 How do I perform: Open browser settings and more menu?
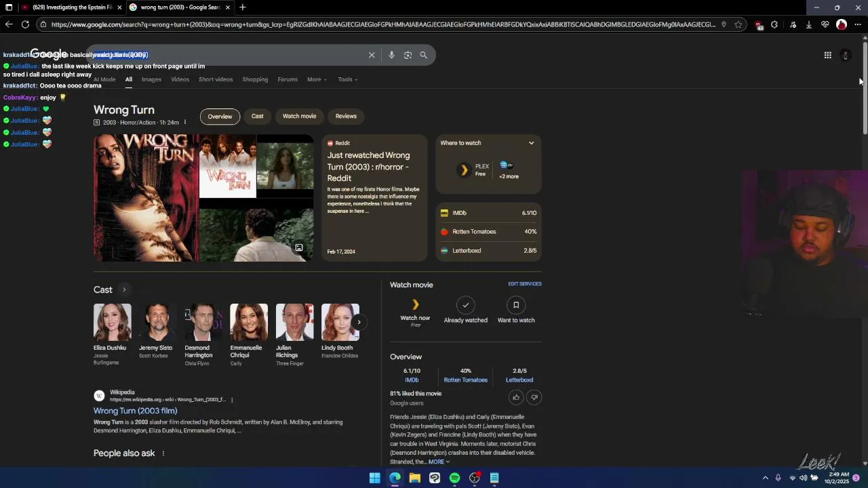click(x=858, y=24)
